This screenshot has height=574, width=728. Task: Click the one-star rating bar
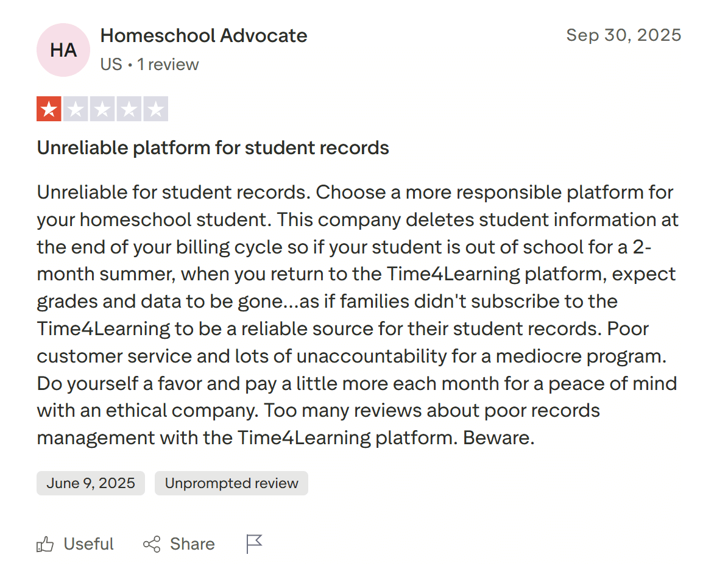(102, 108)
